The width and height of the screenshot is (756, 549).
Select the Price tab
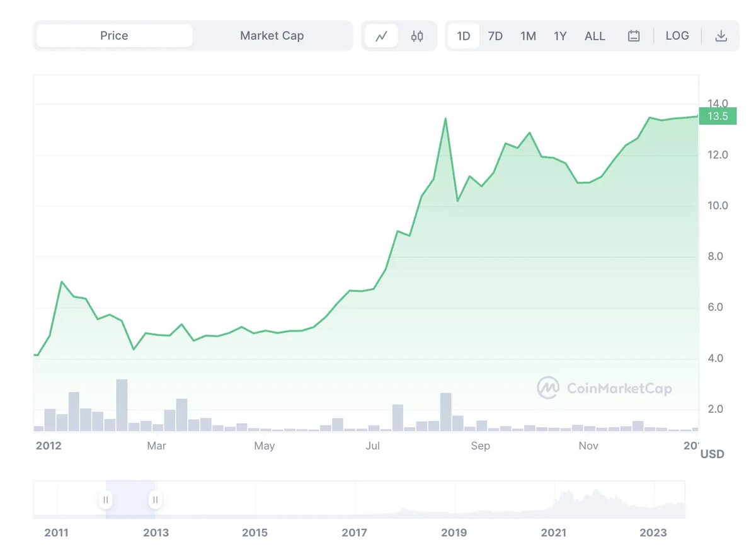point(114,36)
